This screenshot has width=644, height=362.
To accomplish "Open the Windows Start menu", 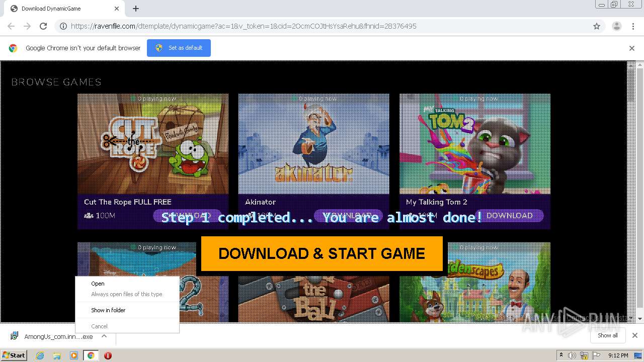I will [x=14, y=355].
